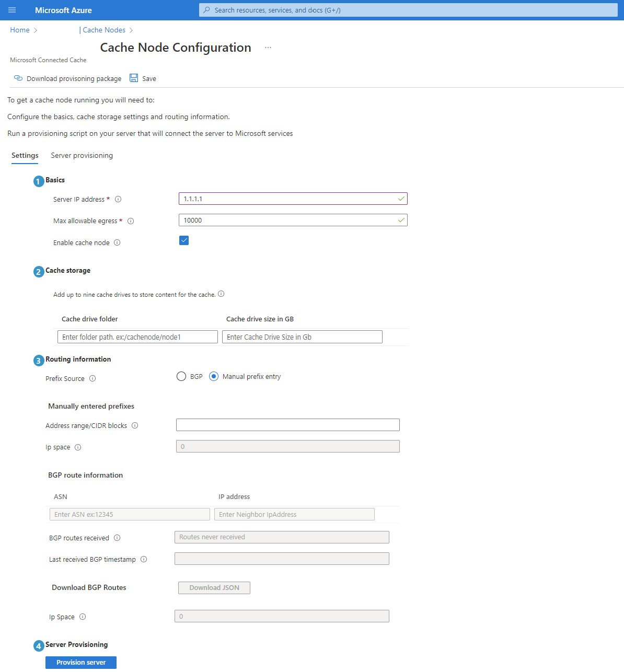This screenshot has width=624, height=672.
Task: Switch to the Server provisioning tab
Action: click(x=82, y=155)
